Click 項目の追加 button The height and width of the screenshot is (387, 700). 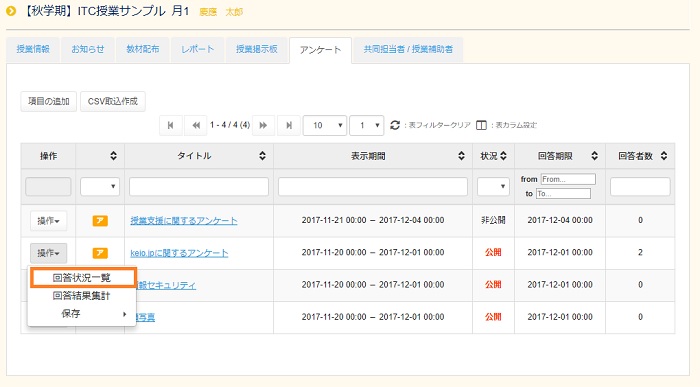tap(49, 101)
